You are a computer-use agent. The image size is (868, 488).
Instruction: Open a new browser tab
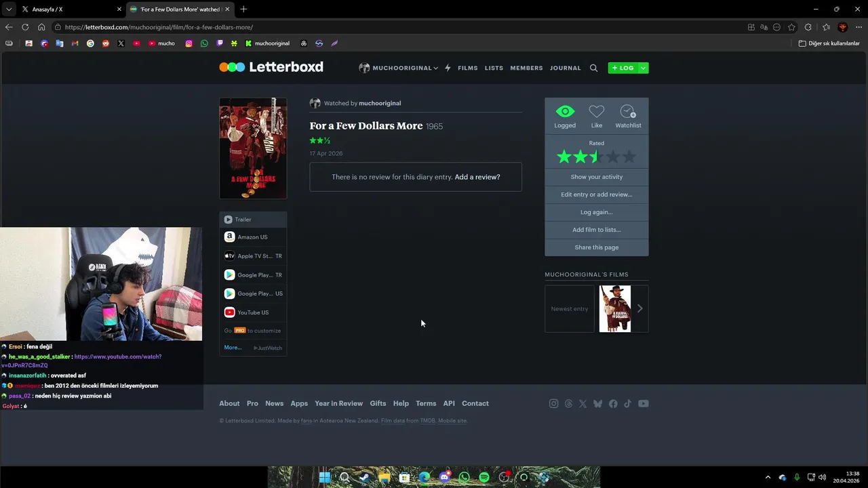pyautogui.click(x=243, y=9)
